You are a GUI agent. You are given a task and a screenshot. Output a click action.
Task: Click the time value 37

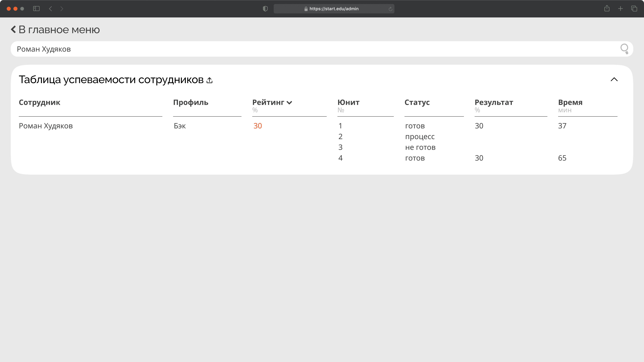[x=562, y=126]
